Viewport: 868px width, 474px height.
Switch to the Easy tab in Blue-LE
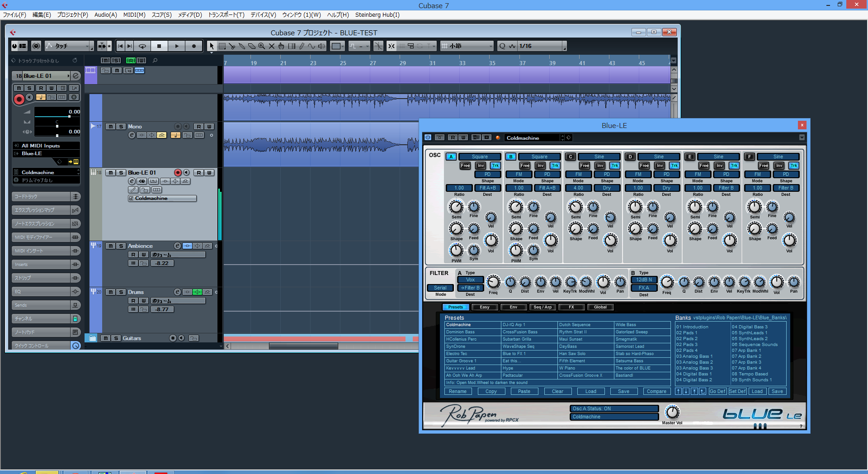pos(485,307)
